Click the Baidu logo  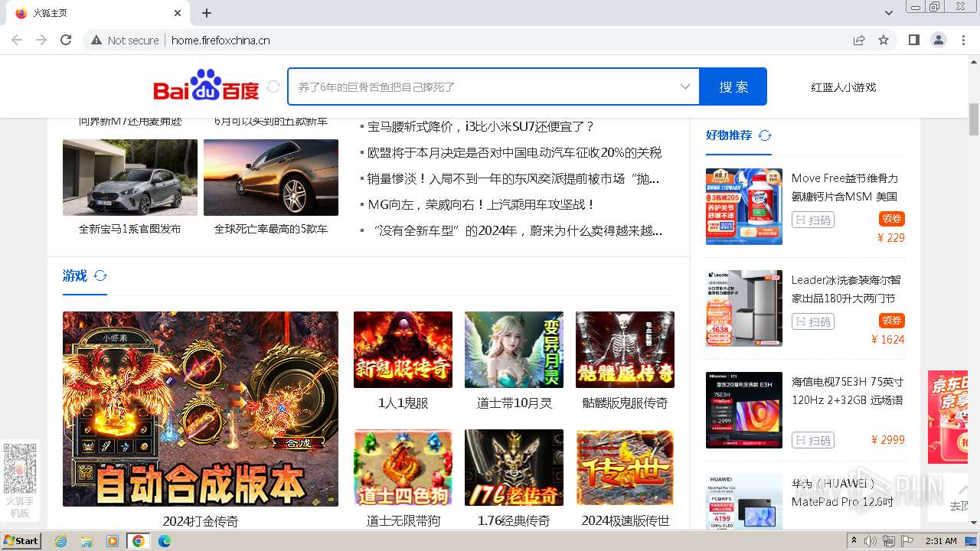point(207,86)
